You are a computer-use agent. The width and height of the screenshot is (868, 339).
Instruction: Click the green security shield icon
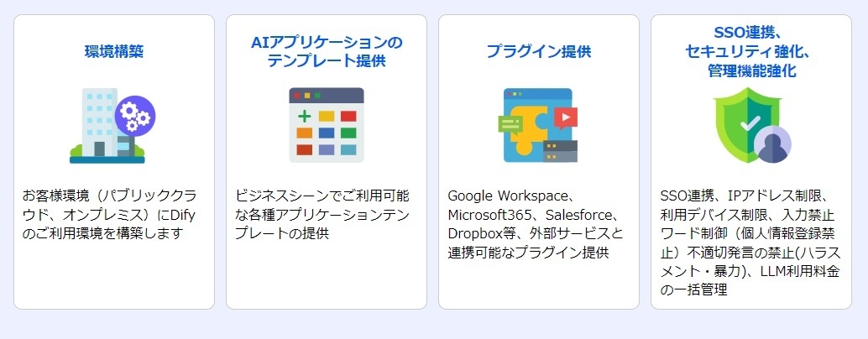tap(744, 123)
